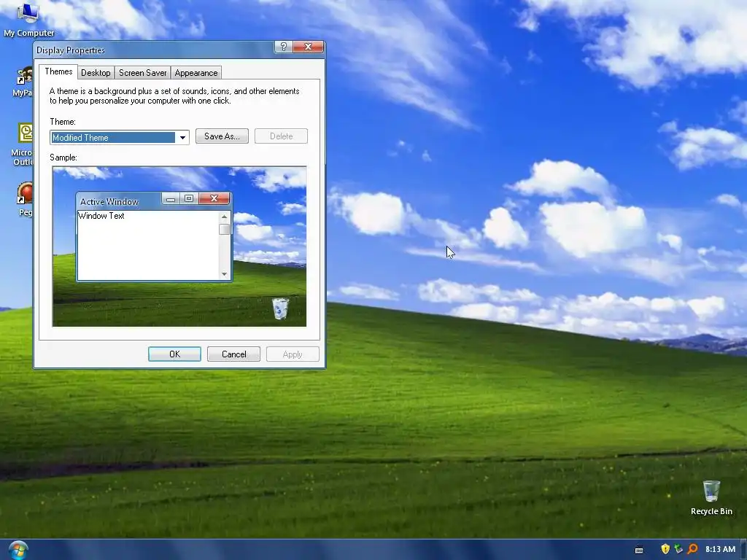Select the red ball Peg shortcut icon
Image resolution: width=747 pixels, height=560 pixels.
click(x=26, y=199)
